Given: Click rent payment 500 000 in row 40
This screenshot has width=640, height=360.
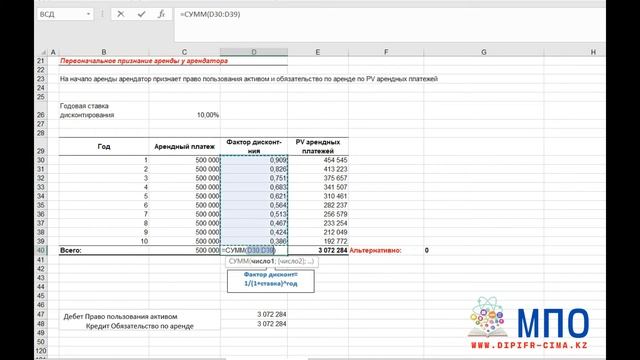Looking at the screenshot, I should tap(184, 250).
